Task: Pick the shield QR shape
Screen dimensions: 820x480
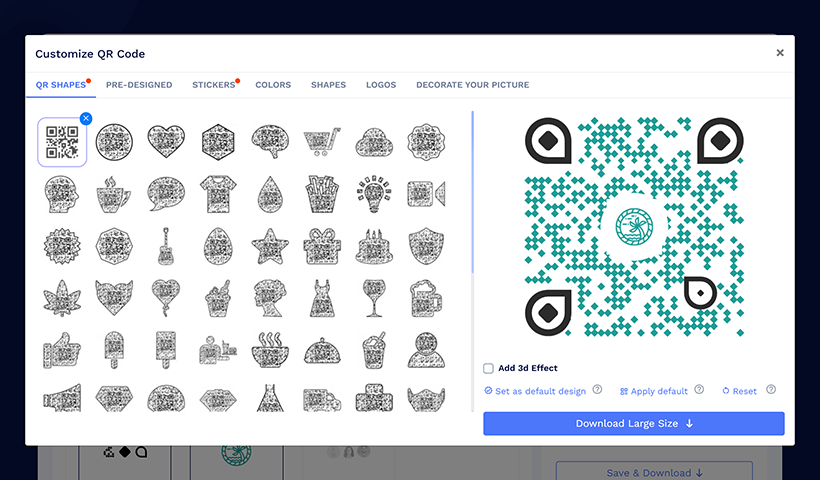Action: tap(426, 246)
